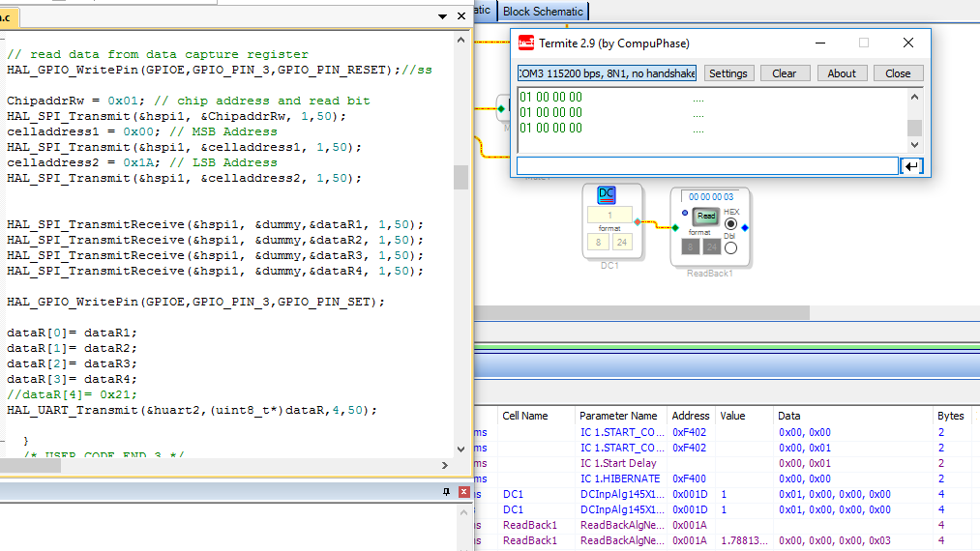This screenshot has height=551, width=980.
Task: Click data cell 0x00, 0x00, 0x00, 0x03
Action: (834, 540)
